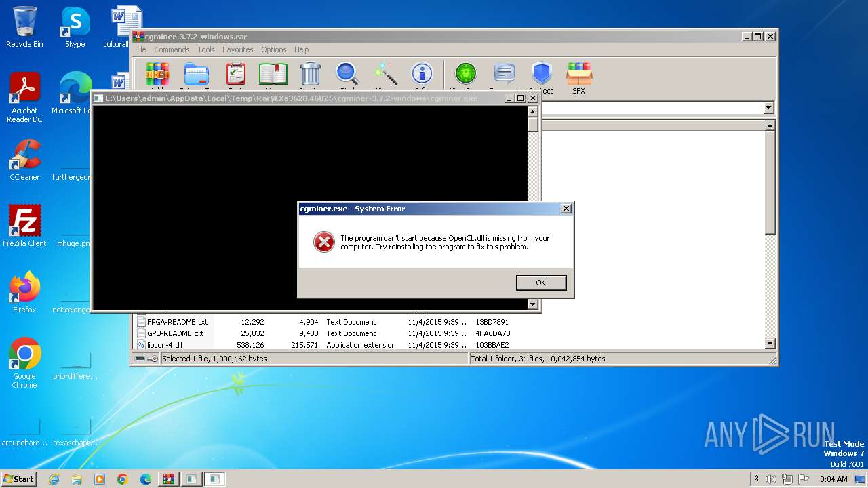
Task: Click Internet Explorer taskbar icon
Action: (54, 479)
